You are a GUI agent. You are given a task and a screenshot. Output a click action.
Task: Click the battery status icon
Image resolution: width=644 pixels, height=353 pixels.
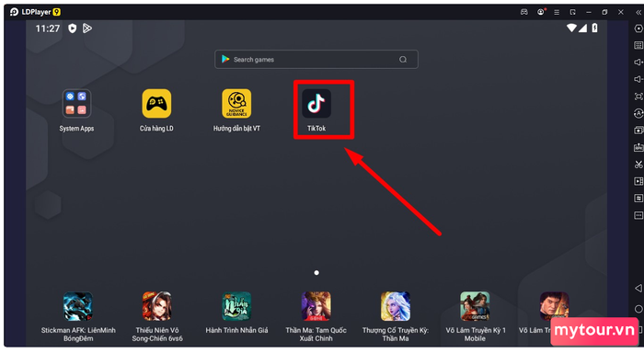(x=594, y=28)
